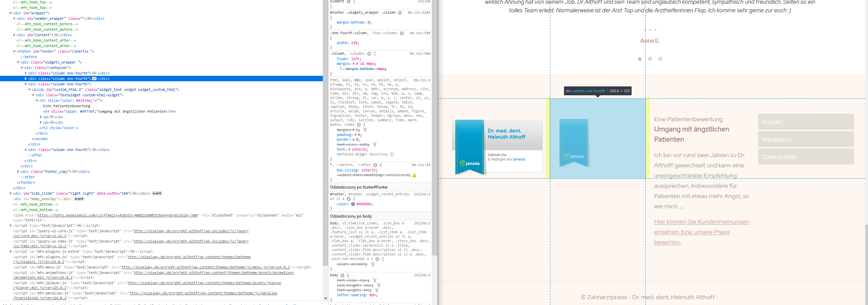Viewport: 868px width, 305px height.
Task: Collapse the aside custom_html-2 node
Action: click(x=29, y=90)
